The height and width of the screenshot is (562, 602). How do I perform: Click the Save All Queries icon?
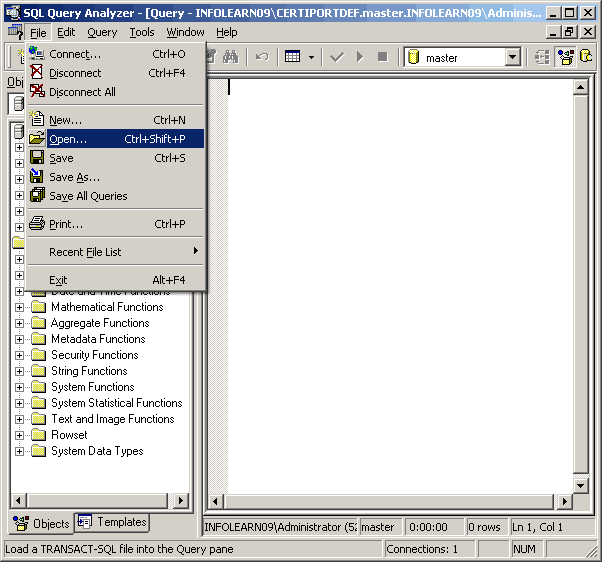click(37, 195)
